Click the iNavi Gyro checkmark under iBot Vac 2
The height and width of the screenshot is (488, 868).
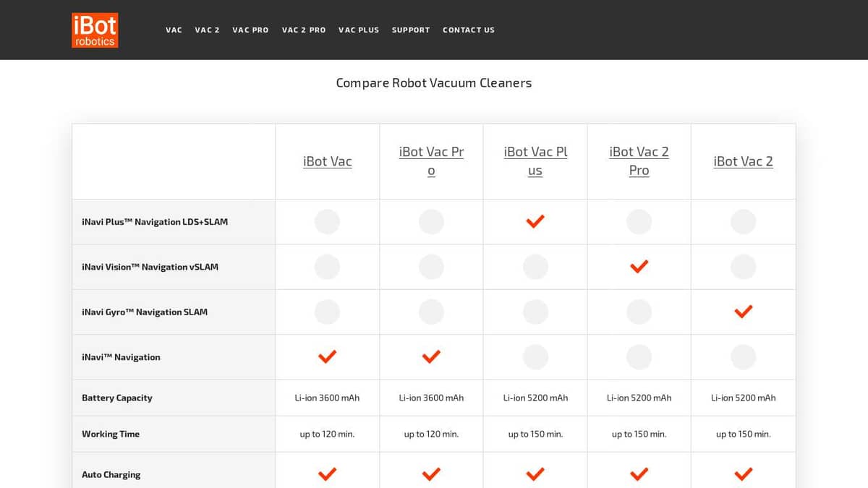[743, 312]
